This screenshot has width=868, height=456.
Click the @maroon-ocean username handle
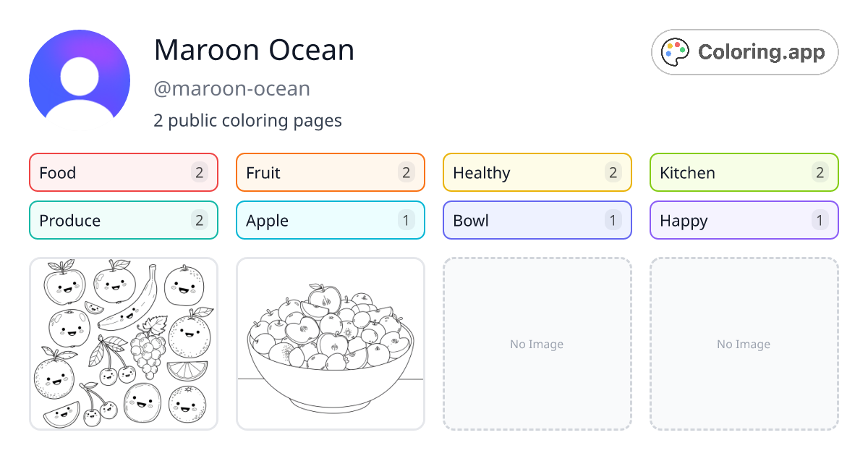231,89
